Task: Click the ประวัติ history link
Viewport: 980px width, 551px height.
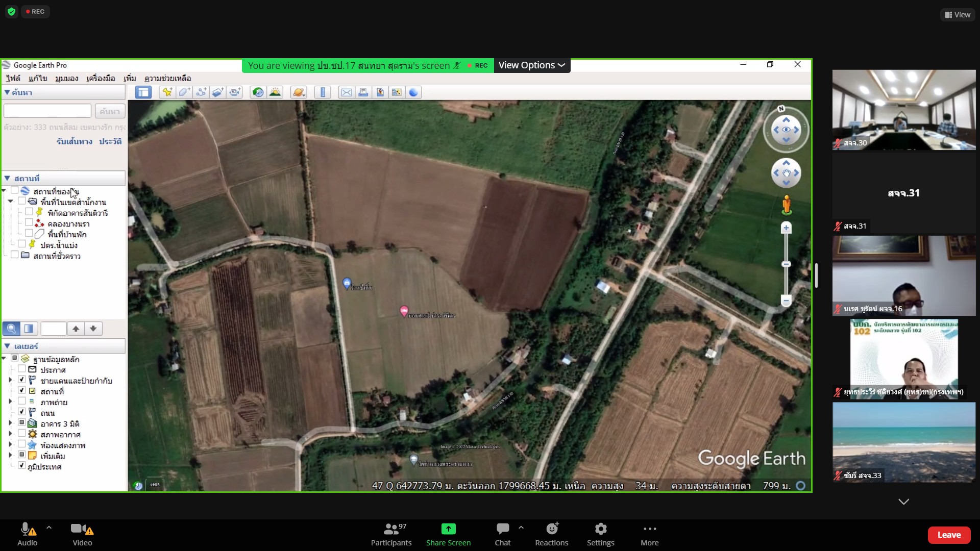Action: (x=110, y=141)
